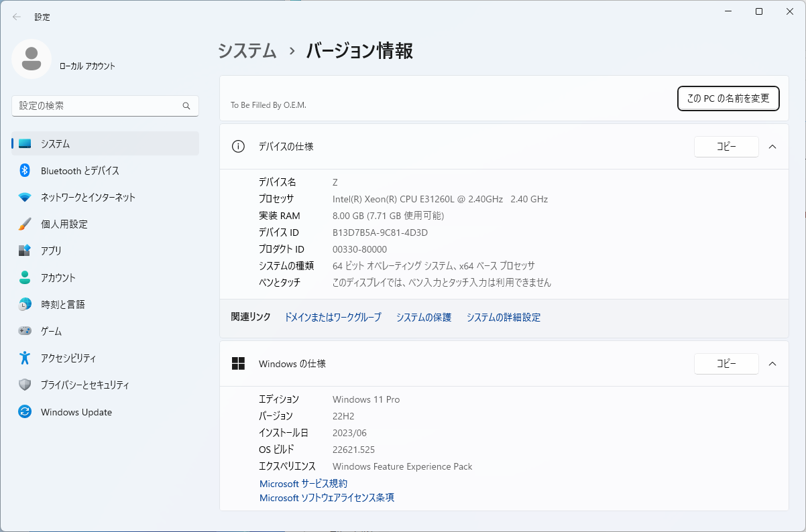806x532 pixels.
Task: Click the アカウント person icon
Action: pyautogui.click(x=25, y=277)
